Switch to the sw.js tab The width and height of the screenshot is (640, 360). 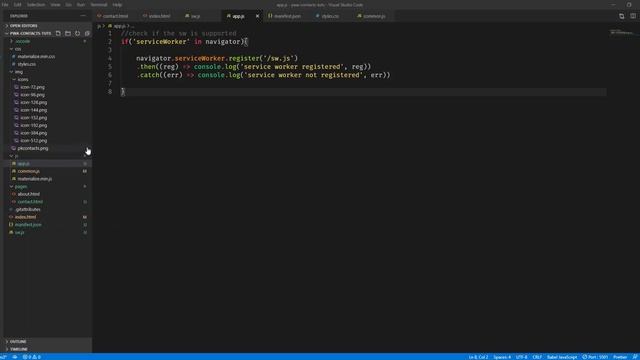[x=196, y=16]
